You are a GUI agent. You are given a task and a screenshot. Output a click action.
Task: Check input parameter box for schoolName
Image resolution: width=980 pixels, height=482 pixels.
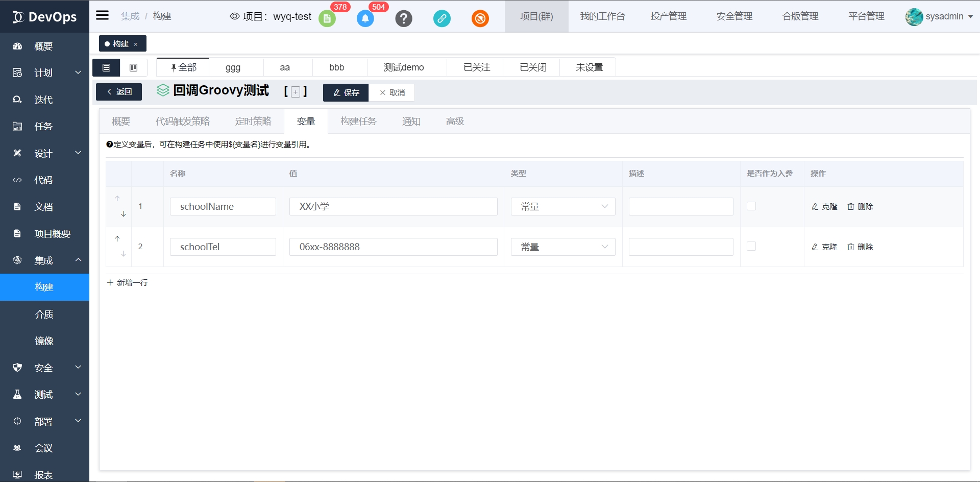[x=751, y=206]
